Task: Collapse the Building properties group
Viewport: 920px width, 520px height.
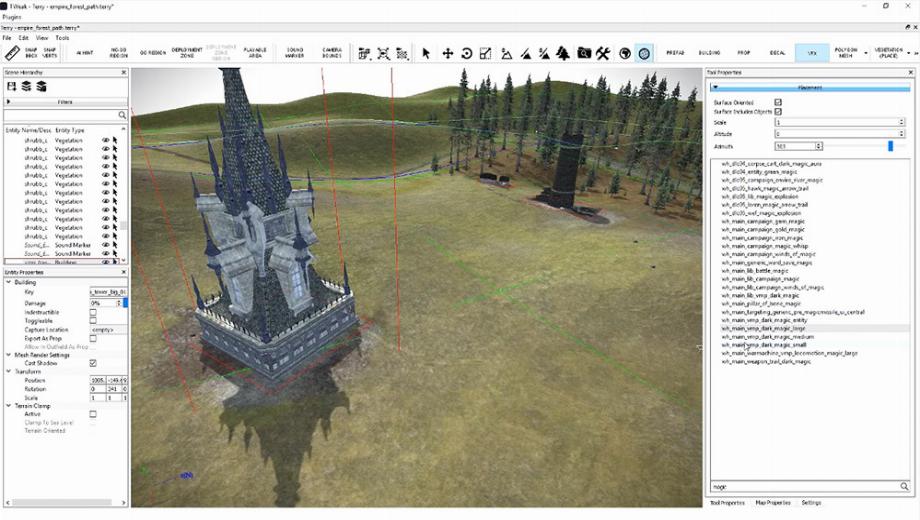Action: 9,282
